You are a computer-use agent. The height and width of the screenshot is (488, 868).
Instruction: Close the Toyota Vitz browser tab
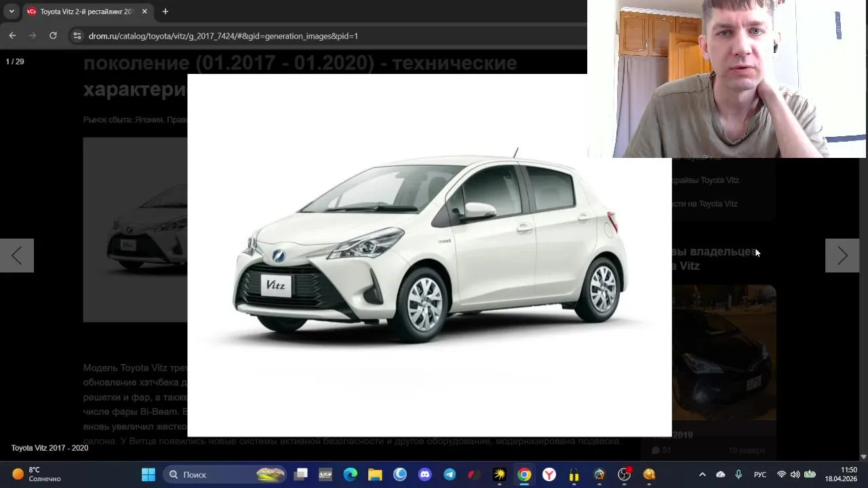click(x=144, y=12)
